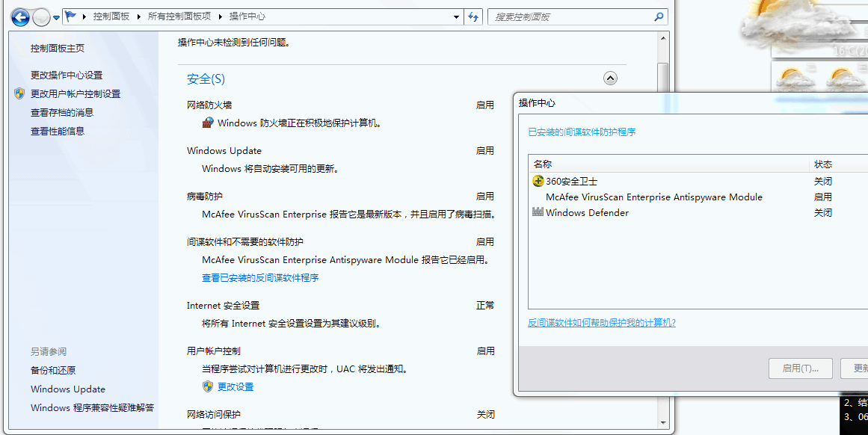Click 网络访问保护 heading
Screen dimensions: 868x435
point(214,415)
